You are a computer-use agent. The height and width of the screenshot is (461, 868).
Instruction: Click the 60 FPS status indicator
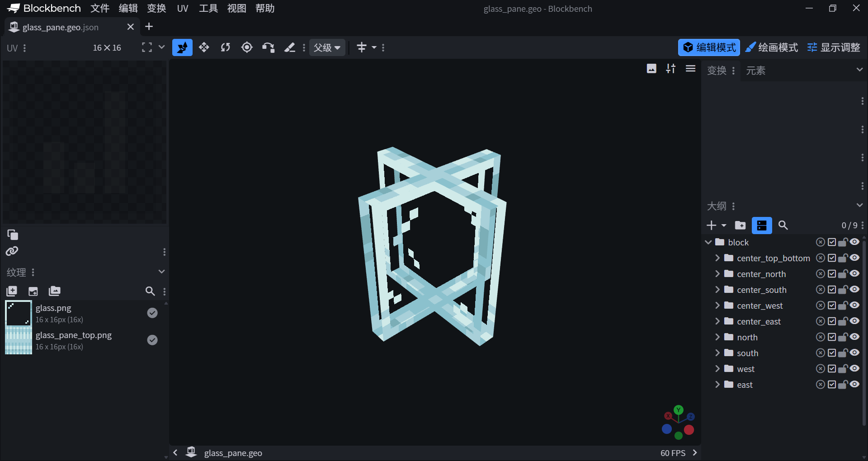tap(673, 453)
